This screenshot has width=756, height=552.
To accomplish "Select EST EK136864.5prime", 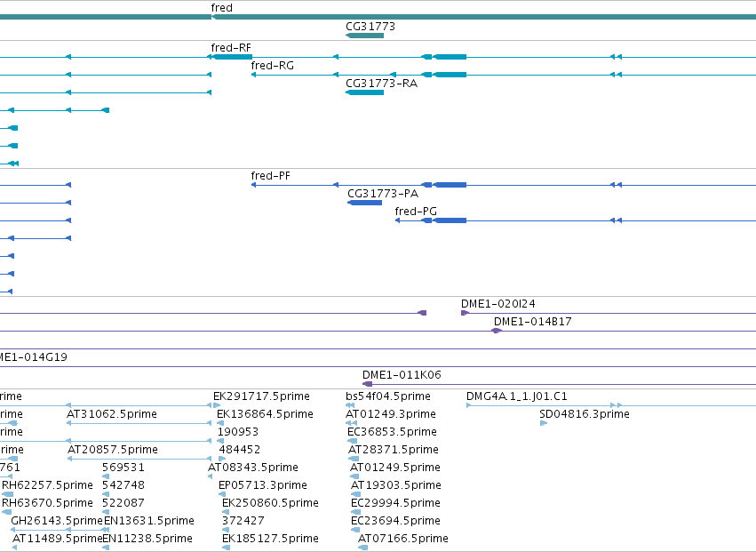I will tap(265, 414).
